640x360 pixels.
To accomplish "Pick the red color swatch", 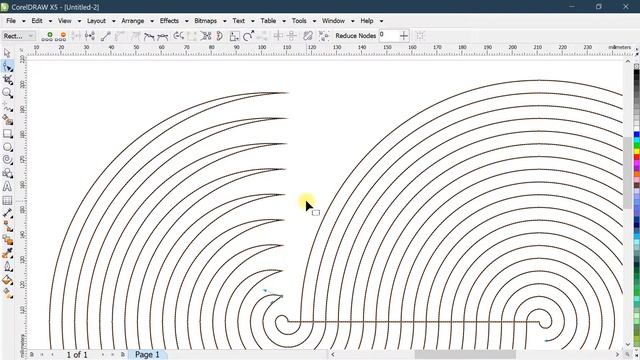I will (x=637, y=158).
